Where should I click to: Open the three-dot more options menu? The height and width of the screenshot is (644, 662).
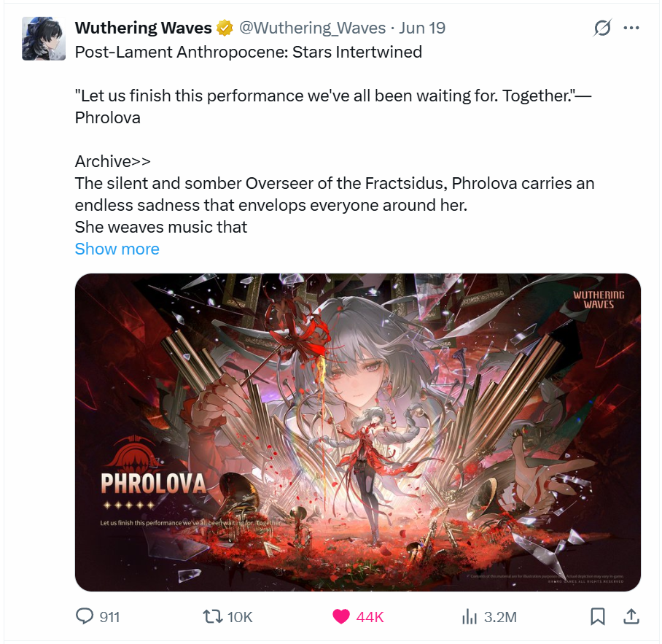[631, 28]
